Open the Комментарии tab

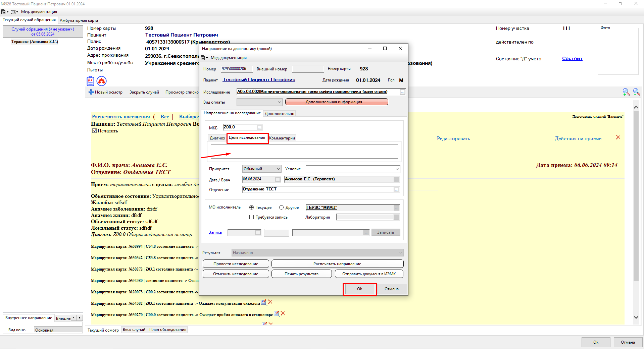282,138
